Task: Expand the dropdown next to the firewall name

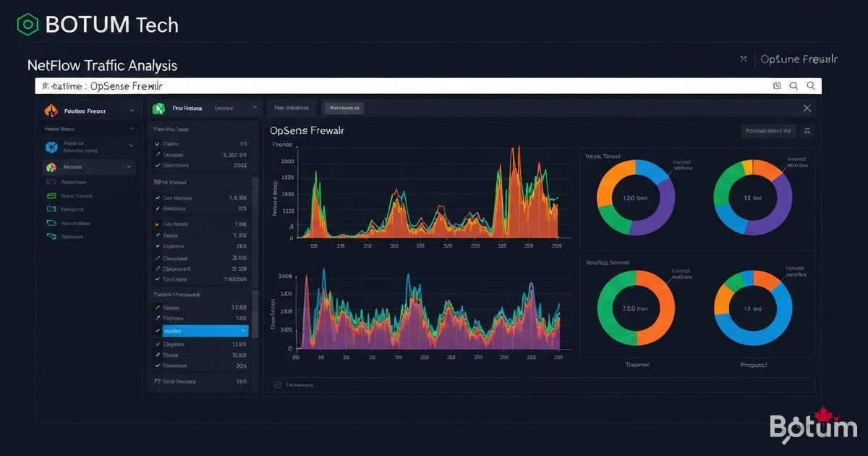Action: (x=131, y=110)
